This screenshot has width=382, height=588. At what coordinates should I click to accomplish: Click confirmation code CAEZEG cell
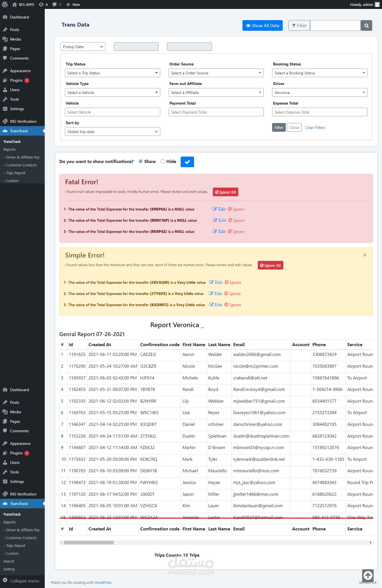(159, 355)
